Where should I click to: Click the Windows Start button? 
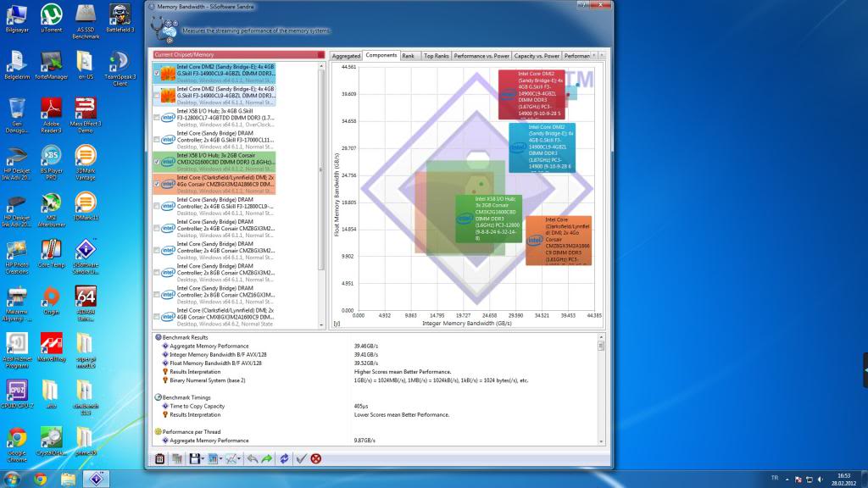click(12, 479)
